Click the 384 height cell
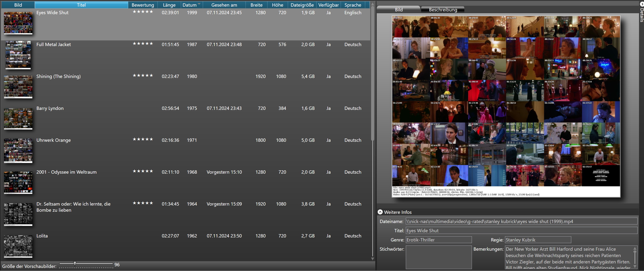Viewport: 644px width, 271px height. (282, 108)
